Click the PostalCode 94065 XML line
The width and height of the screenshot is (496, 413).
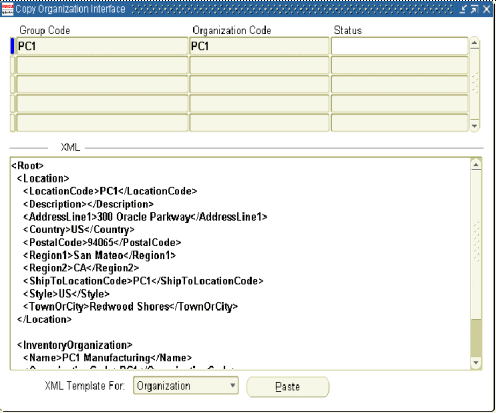pyautogui.click(x=102, y=243)
